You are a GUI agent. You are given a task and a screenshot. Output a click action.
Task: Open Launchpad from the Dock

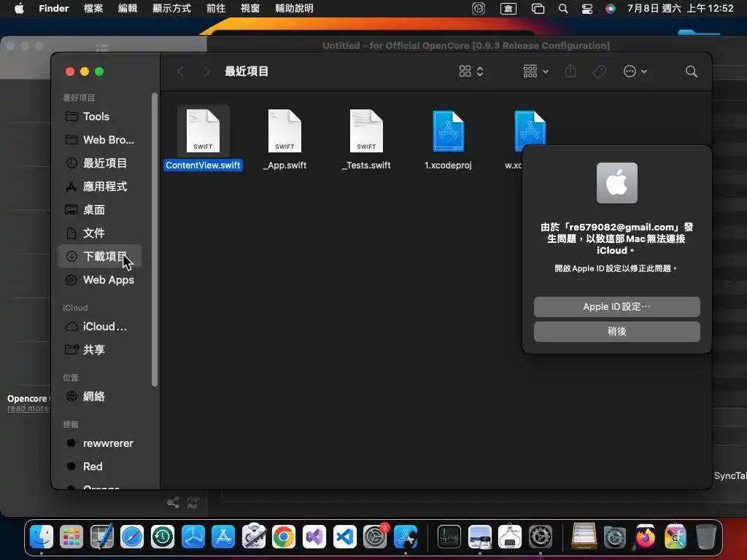[x=71, y=537]
